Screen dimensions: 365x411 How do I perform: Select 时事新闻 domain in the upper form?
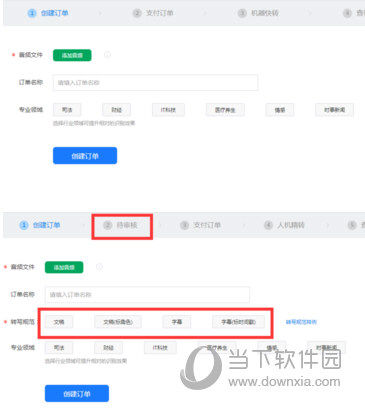(334, 110)
